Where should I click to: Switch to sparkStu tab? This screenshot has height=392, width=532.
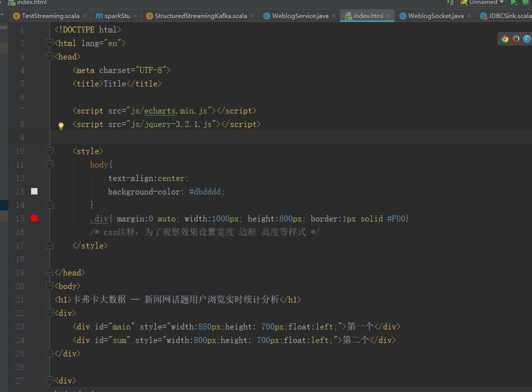[x=117, y=15]
